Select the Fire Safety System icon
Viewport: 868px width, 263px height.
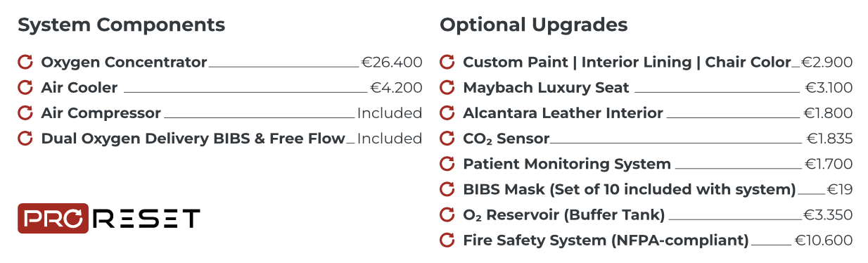(x=447, y=240)
